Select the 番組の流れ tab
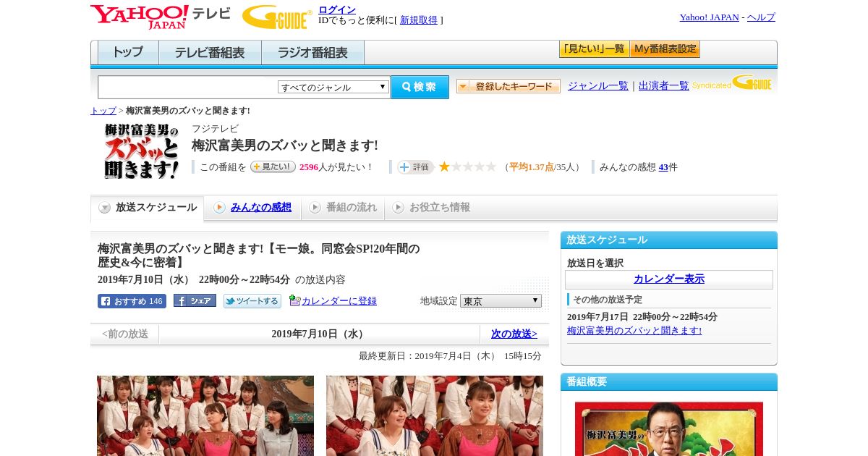Image resolution: width=868 pixels, height=456 pixels. coord(343,208)
